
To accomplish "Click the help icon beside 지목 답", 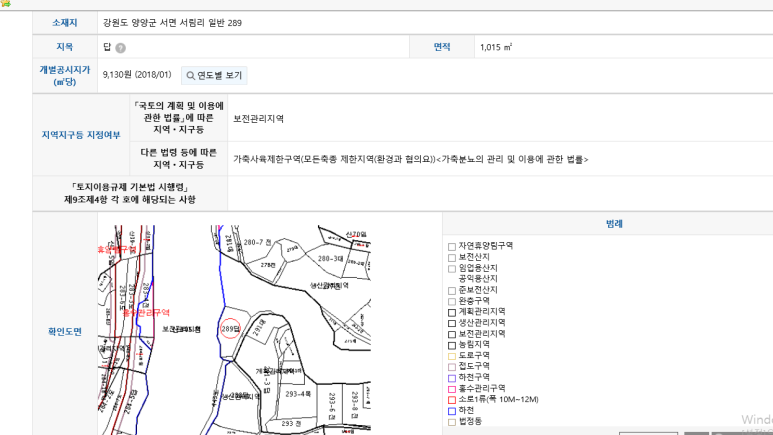I will point(121,47).
